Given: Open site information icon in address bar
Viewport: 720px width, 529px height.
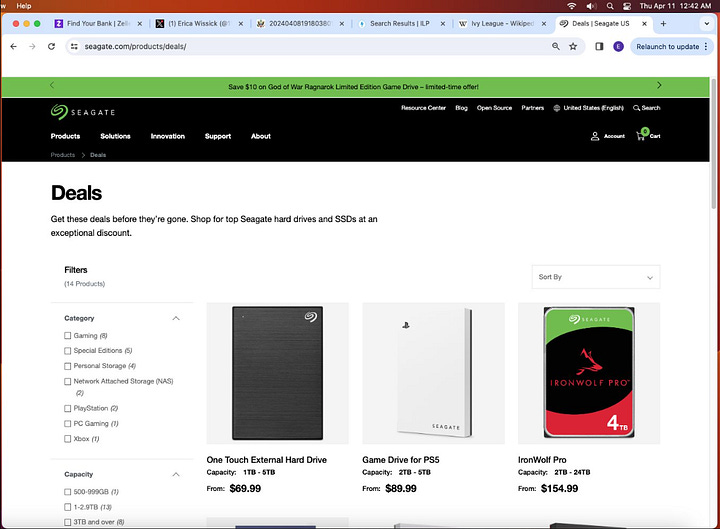Looking at the screenshot, I should click(74, 46).
